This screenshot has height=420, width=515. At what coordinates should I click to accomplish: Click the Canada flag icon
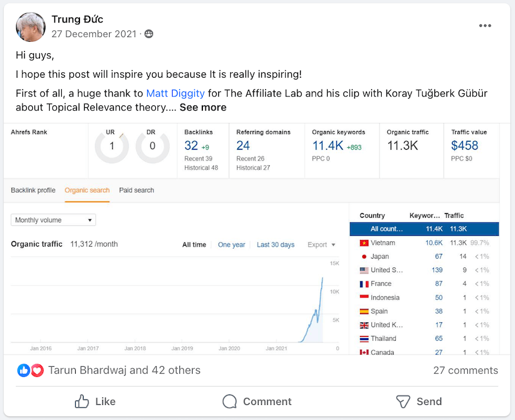tap(364, 352)
